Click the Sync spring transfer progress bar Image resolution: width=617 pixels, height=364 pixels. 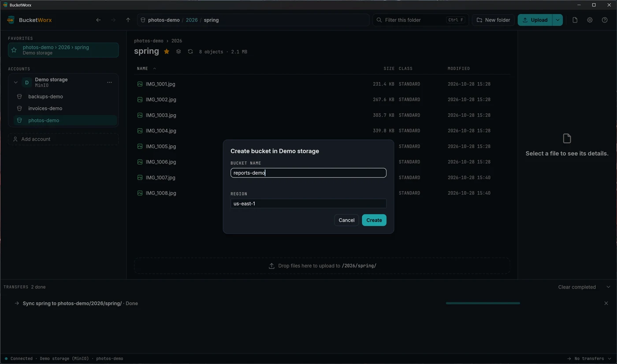483,303
